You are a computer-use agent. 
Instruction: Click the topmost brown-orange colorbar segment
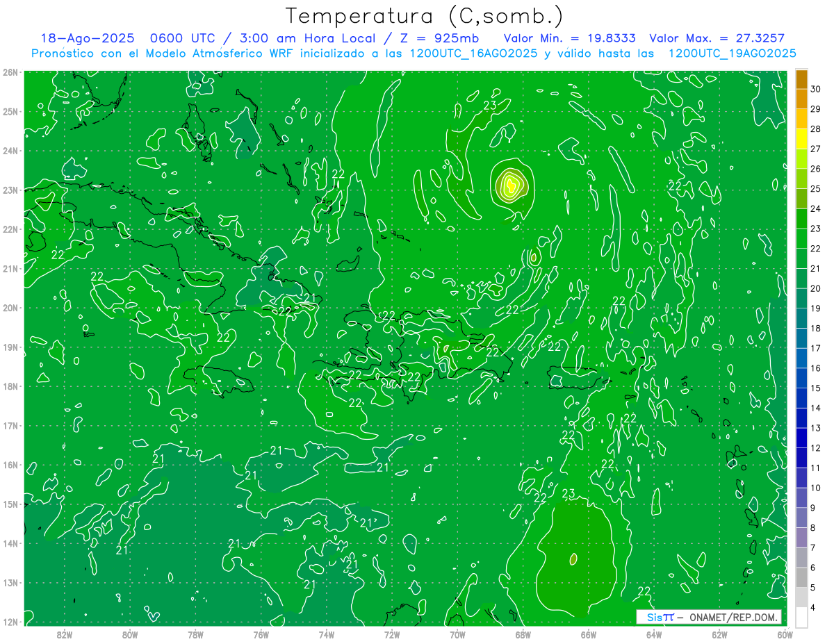[x=801, y=79]
